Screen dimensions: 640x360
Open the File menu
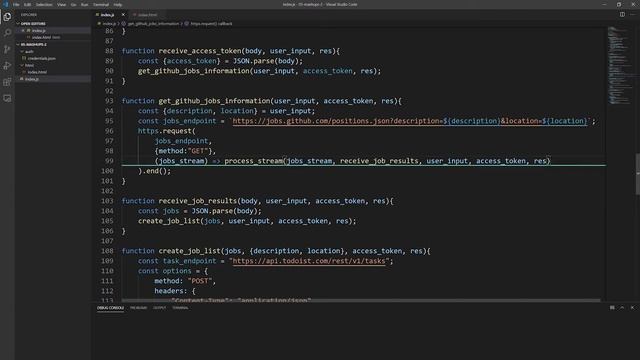[16, 4]
